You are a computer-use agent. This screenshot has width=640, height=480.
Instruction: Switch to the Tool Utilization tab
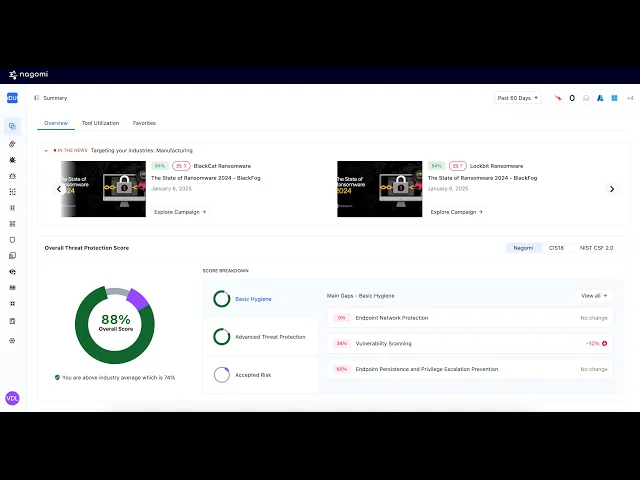(x=100, y=123)
